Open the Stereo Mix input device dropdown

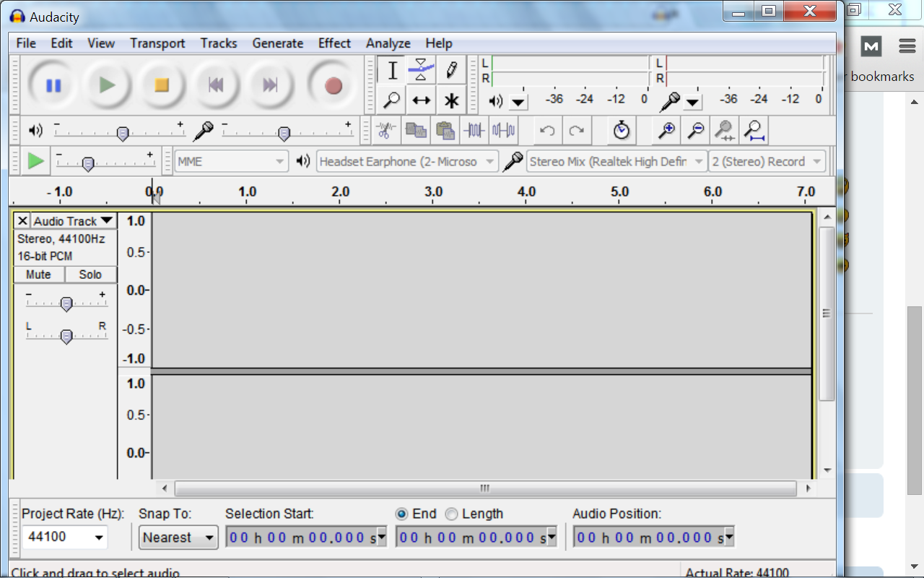coord(617,162)
